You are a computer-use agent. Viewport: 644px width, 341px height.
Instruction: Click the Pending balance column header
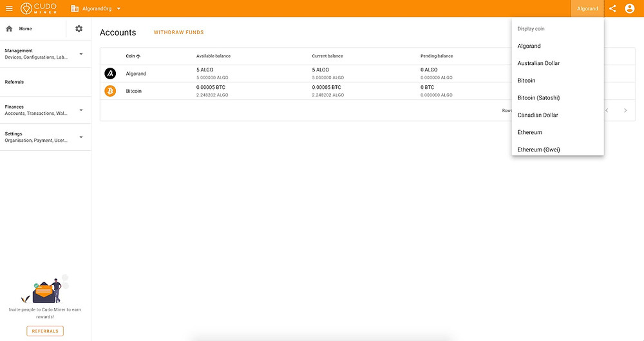(x=437, y=56)
